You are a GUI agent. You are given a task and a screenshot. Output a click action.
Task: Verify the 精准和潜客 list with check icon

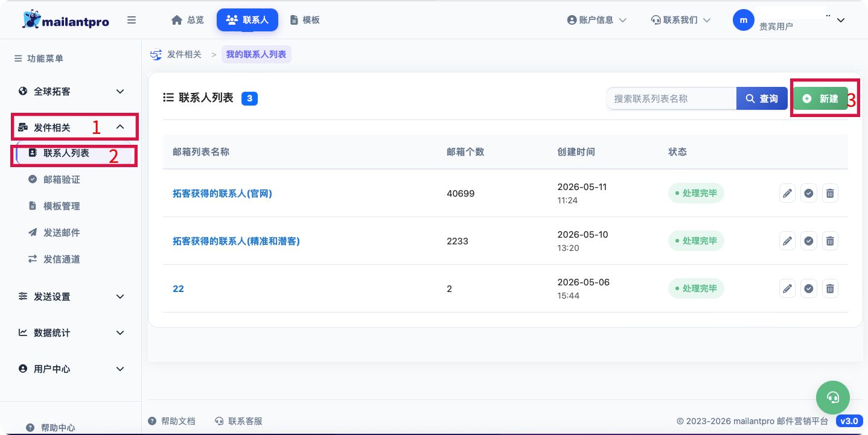coord(809,241)
